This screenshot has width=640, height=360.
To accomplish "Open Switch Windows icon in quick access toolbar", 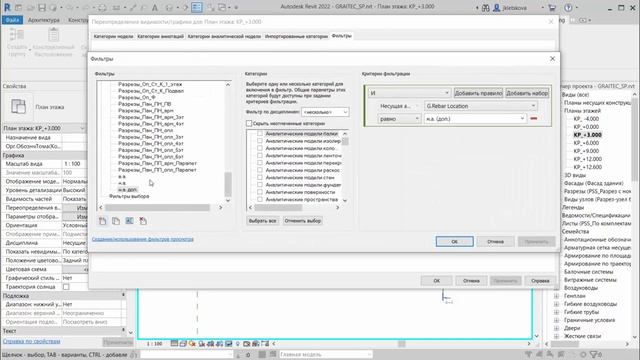I will tap(222, 7).
